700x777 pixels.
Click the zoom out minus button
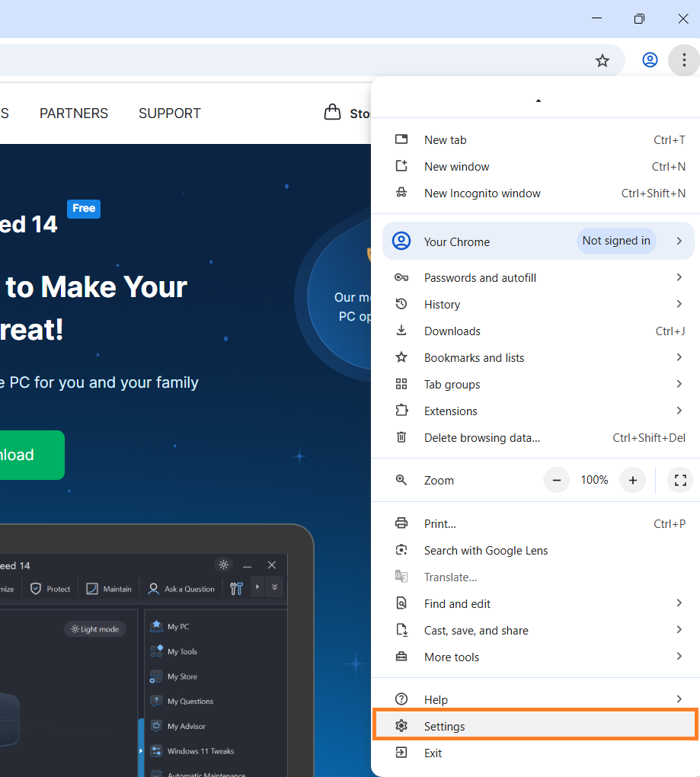point(557,480)
